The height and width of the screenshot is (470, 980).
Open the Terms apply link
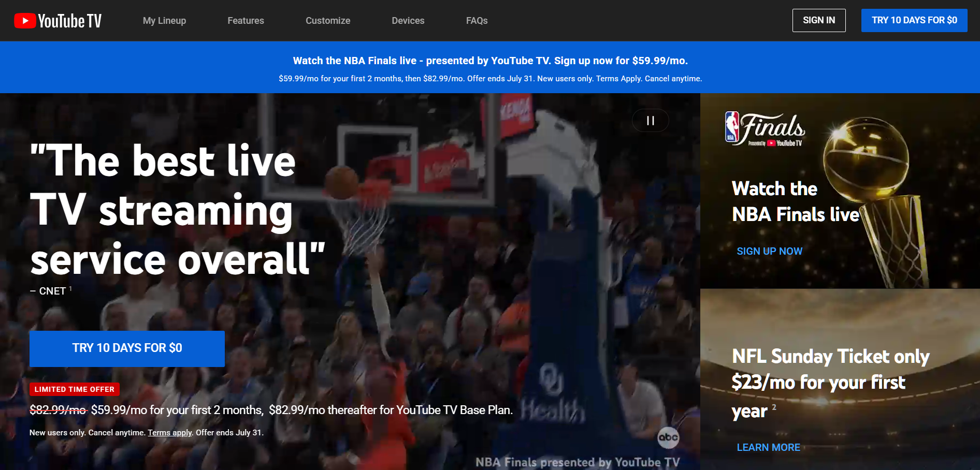pos(170,433)
